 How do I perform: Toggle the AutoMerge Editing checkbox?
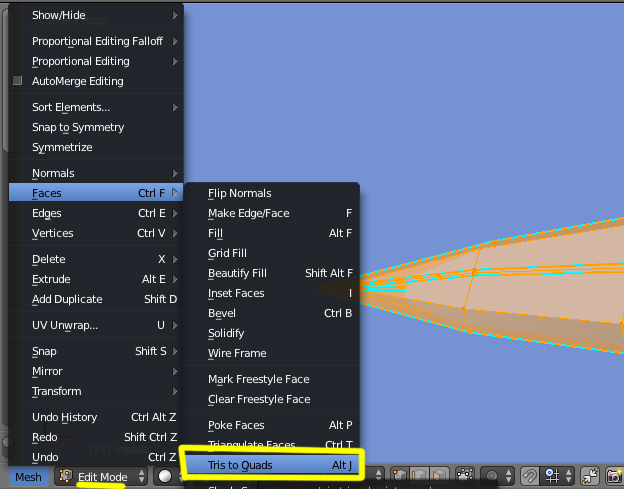point(17,81)
